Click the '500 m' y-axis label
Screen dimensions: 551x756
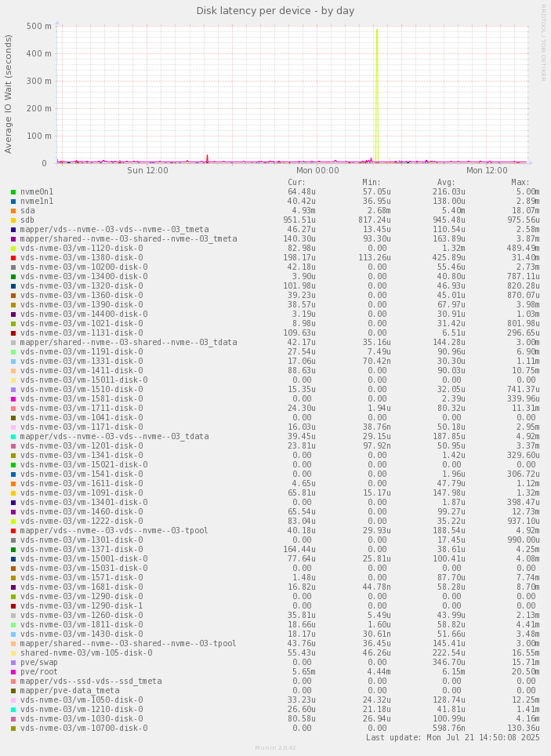[x=39, y=26]
